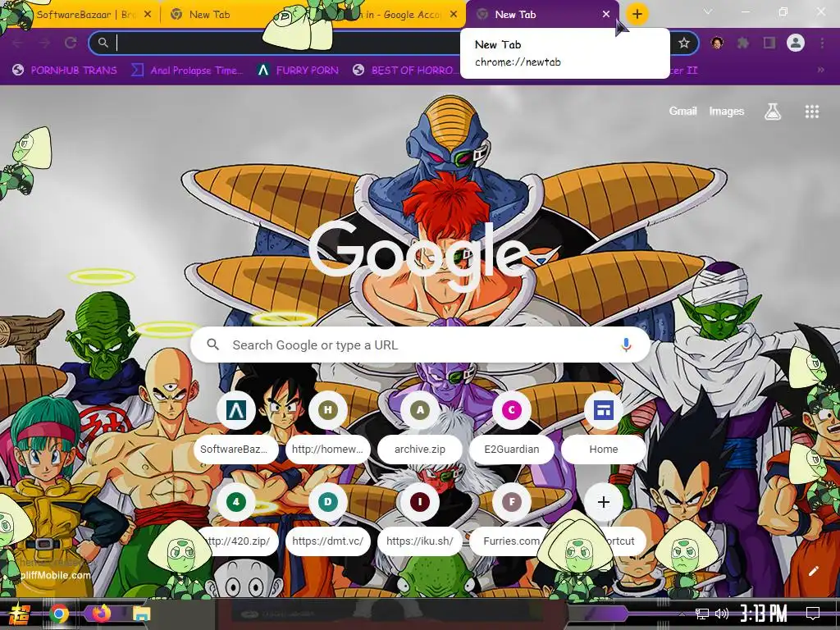Open the notification center

click(813, 614)
